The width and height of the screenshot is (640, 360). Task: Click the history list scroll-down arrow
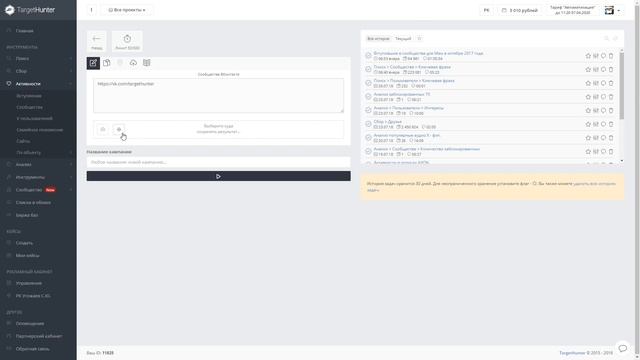click(622, 161)
